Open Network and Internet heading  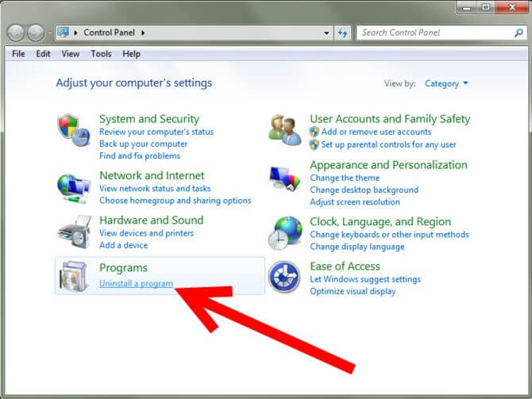coord(152,175)
